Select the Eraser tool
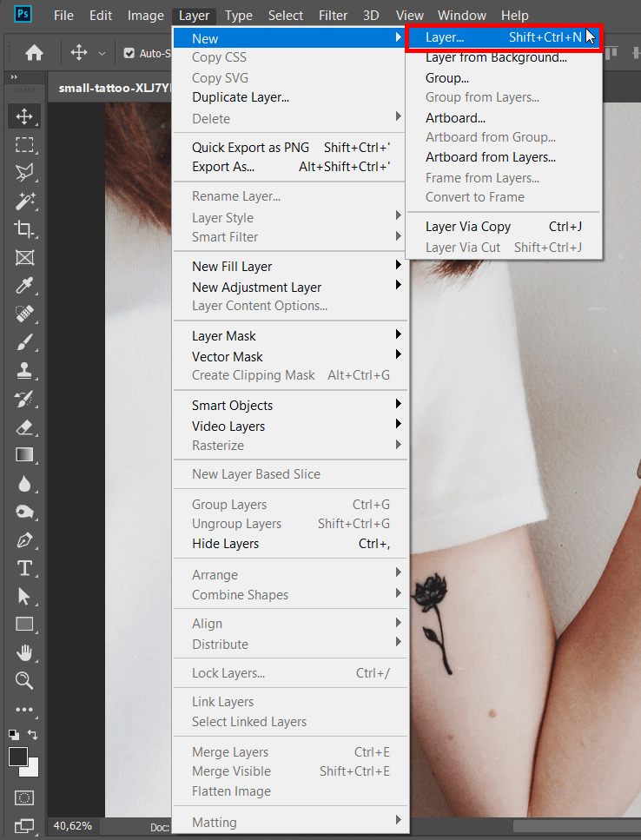The width and height of the screenshot is (641, 840). pos(24,427)
